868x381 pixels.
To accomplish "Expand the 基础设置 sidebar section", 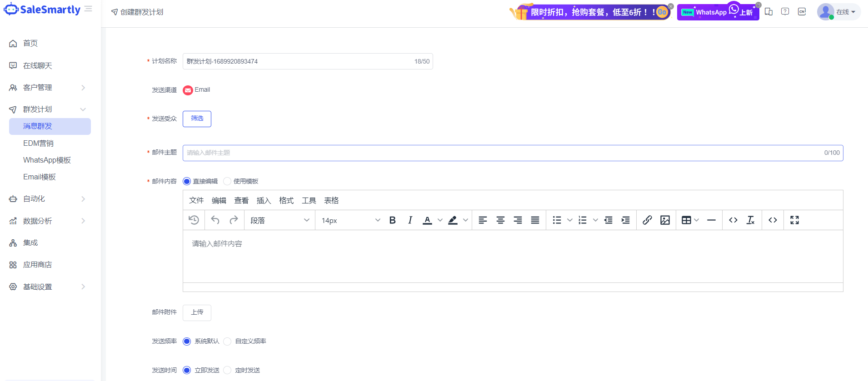I will point(83,287).
